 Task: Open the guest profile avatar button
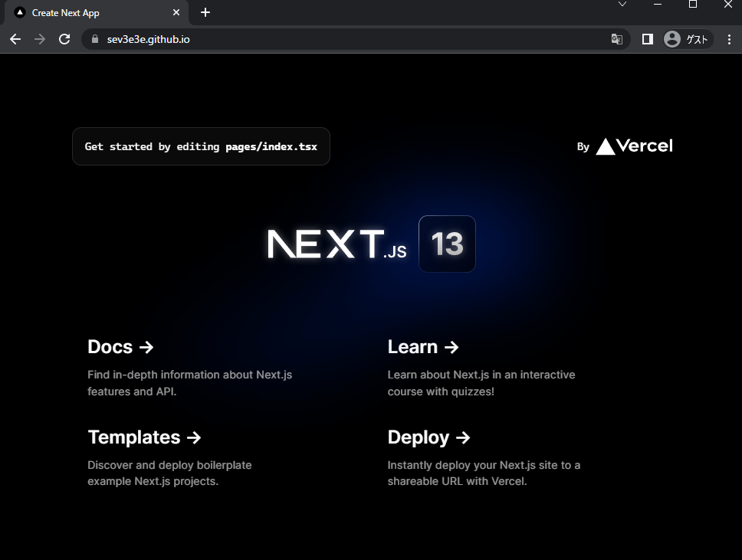687,39
